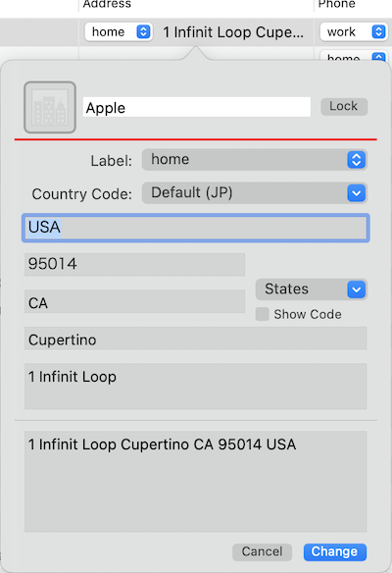The height and width of the screenshot is (573, 392).
Task: Click the Cupertino city field
Action: point(196,339)
